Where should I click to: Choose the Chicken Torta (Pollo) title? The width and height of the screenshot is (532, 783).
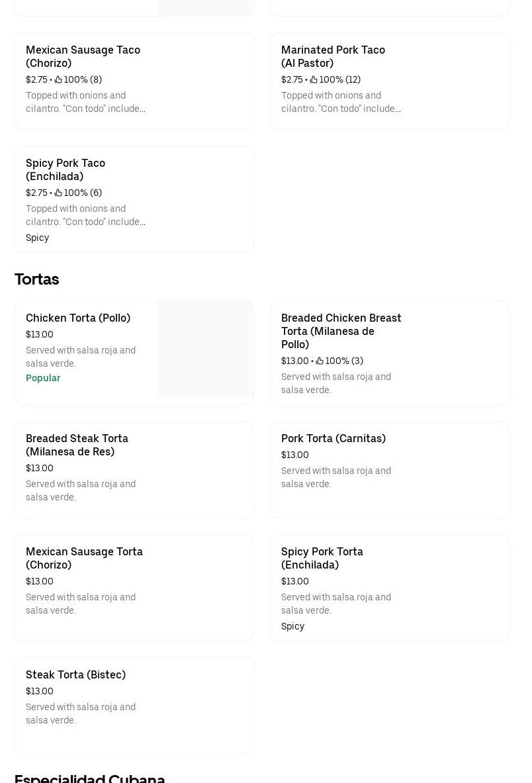(78, 318)
